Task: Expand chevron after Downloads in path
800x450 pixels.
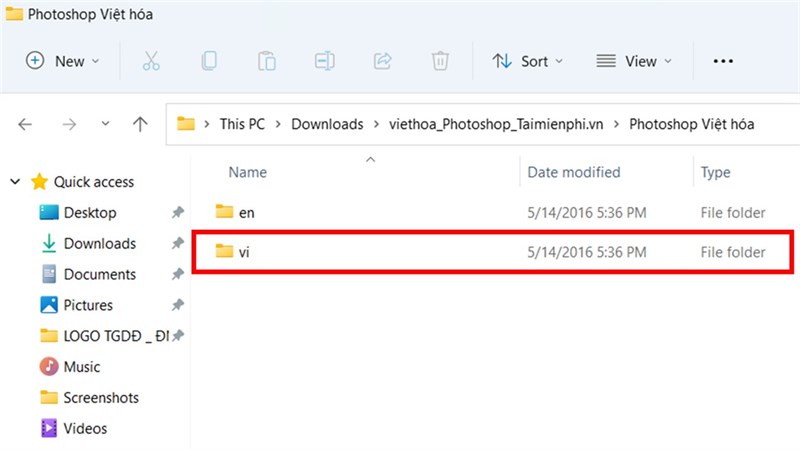Action: coord(377,124)
